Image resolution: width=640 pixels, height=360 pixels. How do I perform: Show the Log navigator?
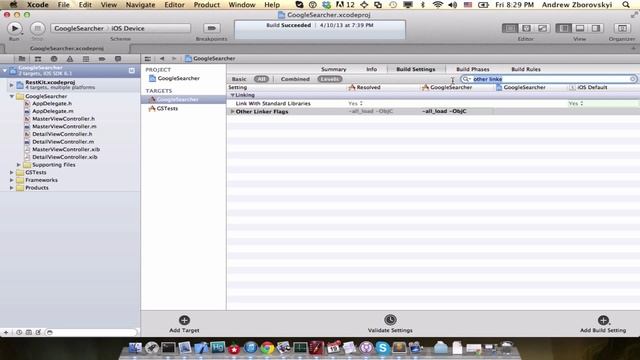click(118, 59)
